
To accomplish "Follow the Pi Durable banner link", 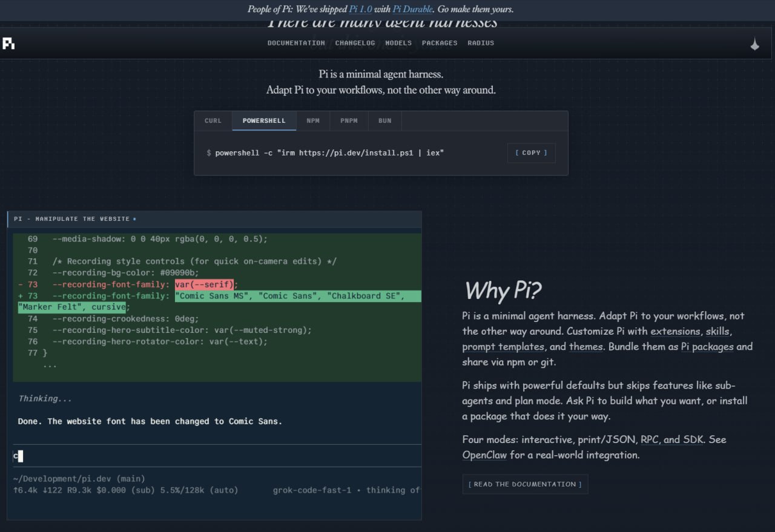I will (x=413, y=9).
